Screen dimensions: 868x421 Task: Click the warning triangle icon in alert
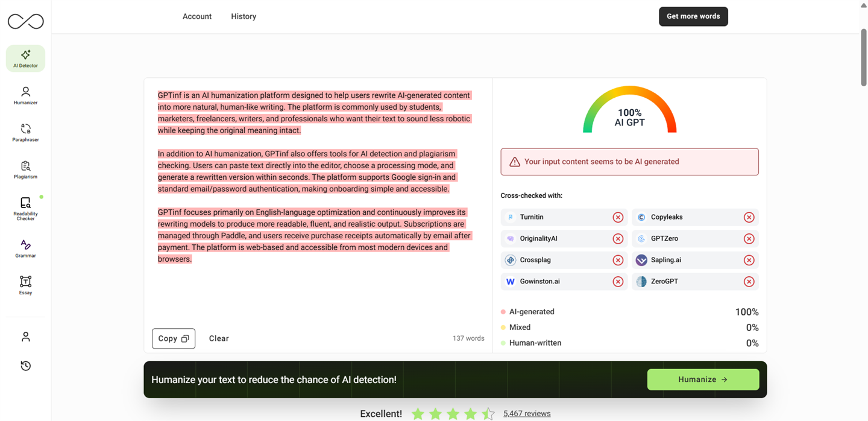(514, 162)
